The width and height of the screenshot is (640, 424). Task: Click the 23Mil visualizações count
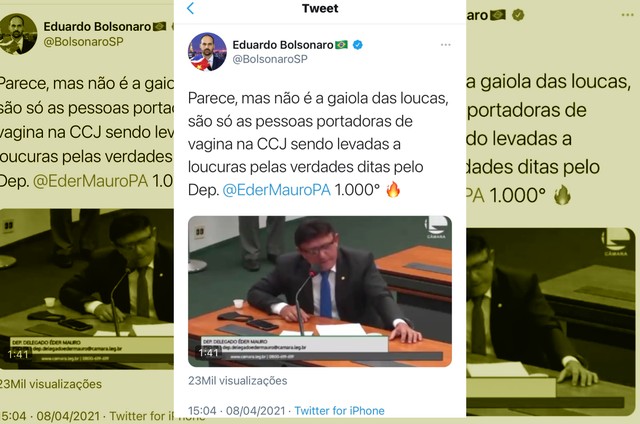pos(238,381)
